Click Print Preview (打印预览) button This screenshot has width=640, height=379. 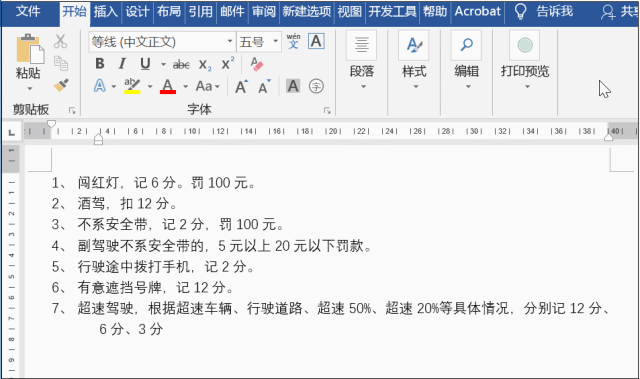click(525, 61)
